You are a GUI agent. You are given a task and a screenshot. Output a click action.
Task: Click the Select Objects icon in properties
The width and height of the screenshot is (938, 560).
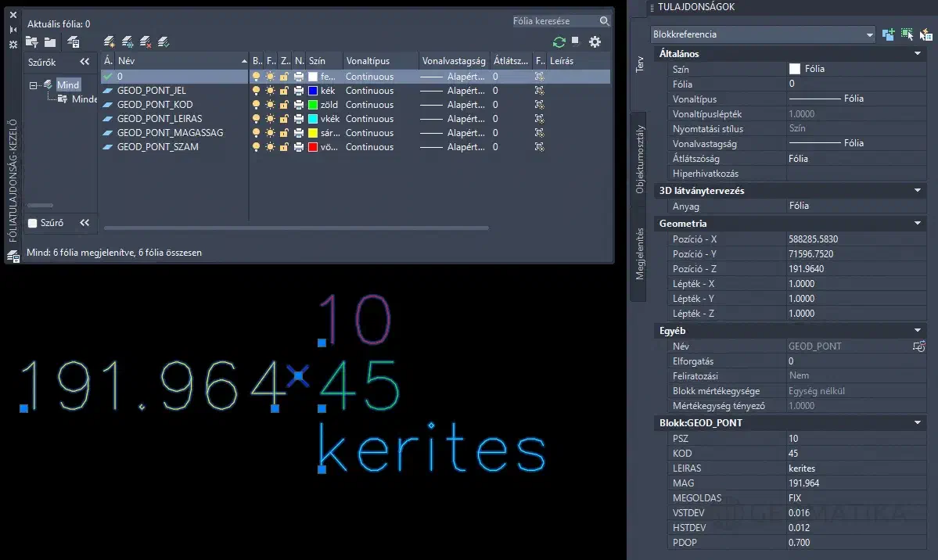pyautogui.click(x=907, y=34)
